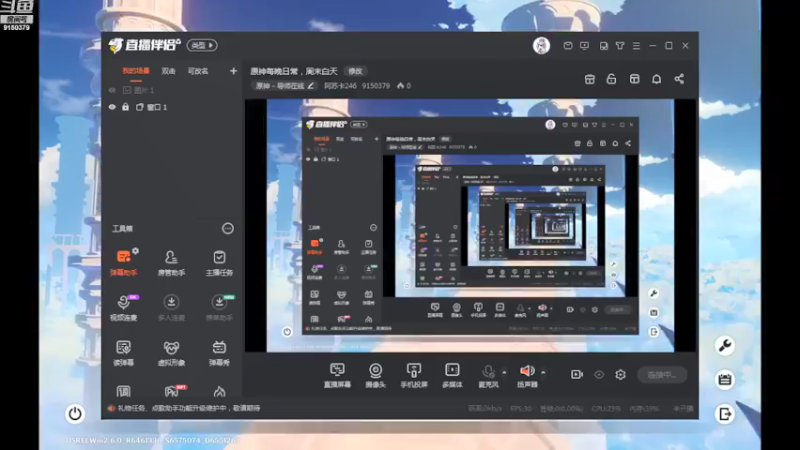Open 弹幕助手 settings gear
The width and height of the screenshot is (800, 450).
[135, 251]
